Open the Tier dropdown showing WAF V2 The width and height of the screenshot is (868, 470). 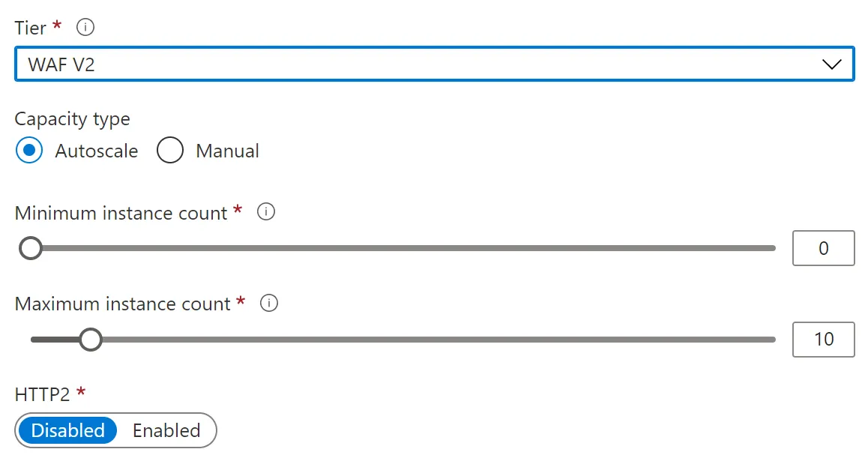click(420, 64)
